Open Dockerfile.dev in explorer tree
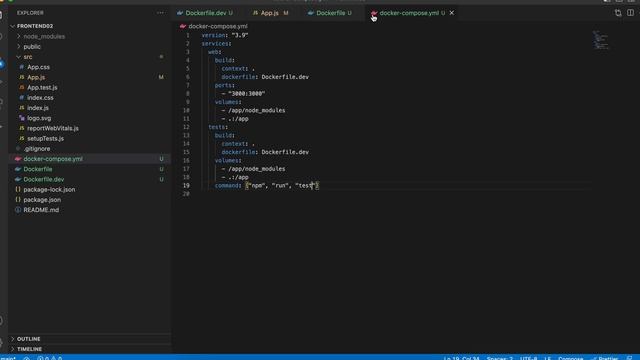Image resolution: width=640 pixels, height=360 pixels. pos(44,179)
